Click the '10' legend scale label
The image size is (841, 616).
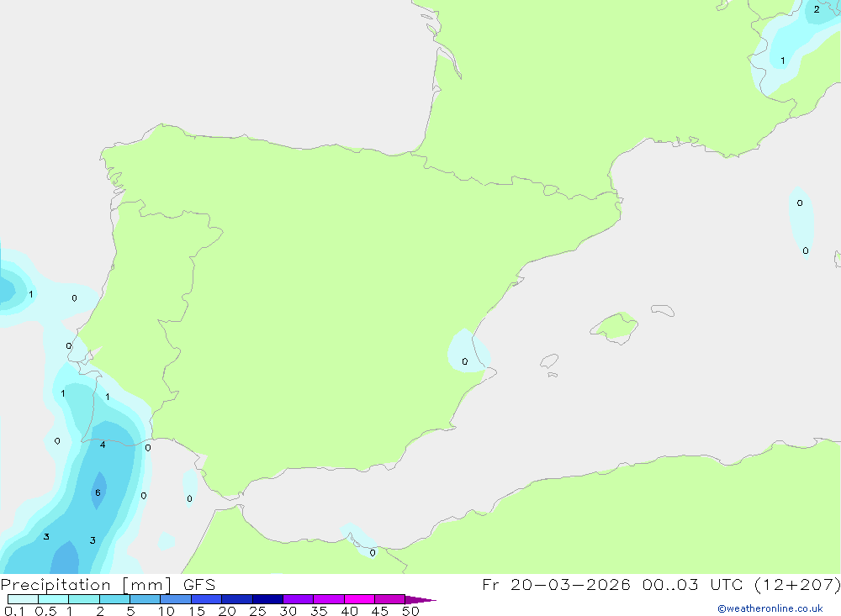pyautogui.click(x=167, y=611)
